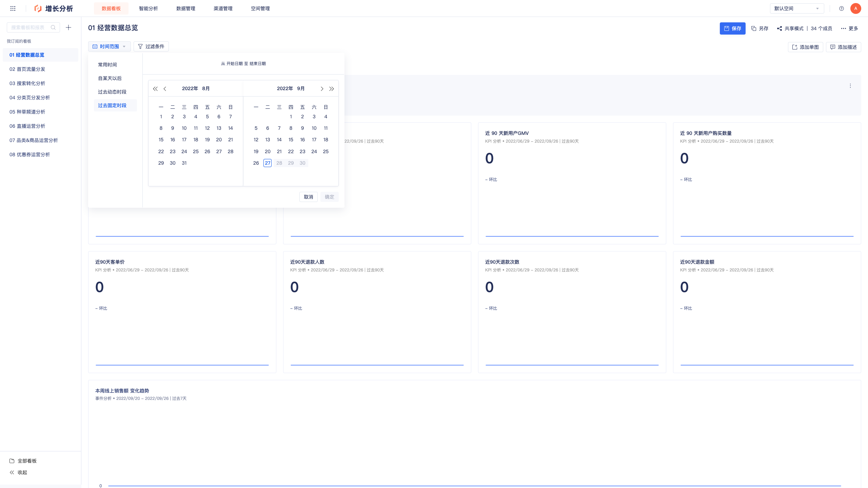Open board 01 经营数据总览
The height and width of the screenshot is (488, 868).
(40, 55)
